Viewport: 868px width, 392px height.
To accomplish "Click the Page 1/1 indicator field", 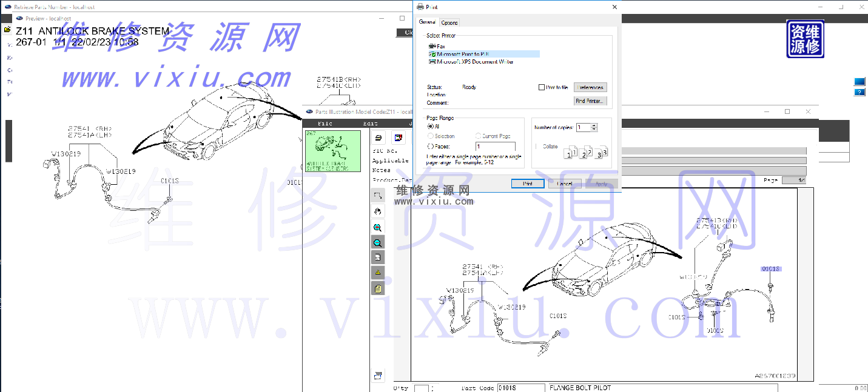I will click(x=794, y=181).
